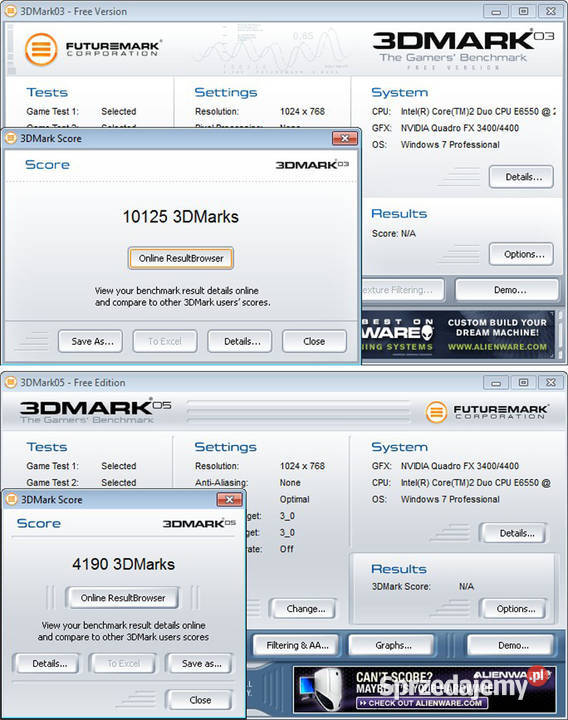Viewport: 568px width, 720px height.
Task: Close 3DMark03 score dialog with red X
Action: pyautogui.click(x=345, y=138)
